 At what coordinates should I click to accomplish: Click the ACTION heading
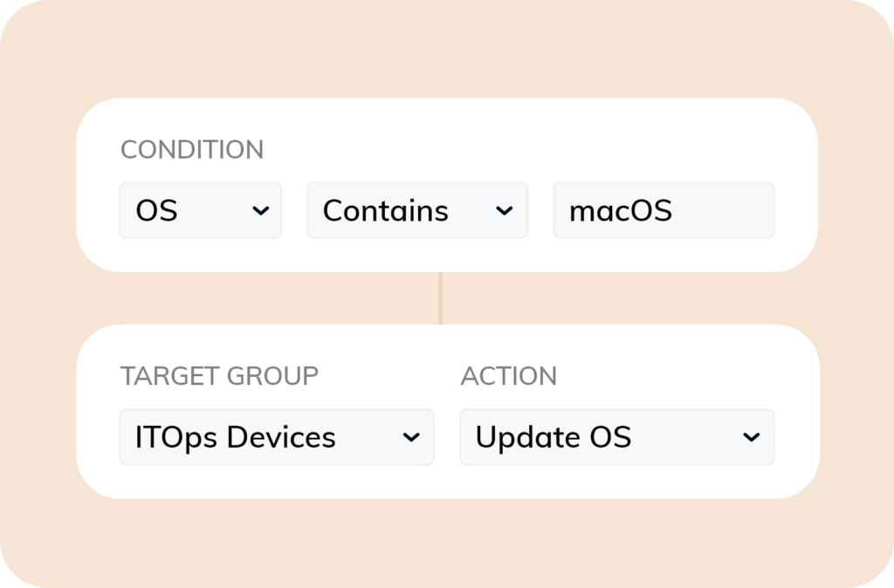(x=509, y=376)
